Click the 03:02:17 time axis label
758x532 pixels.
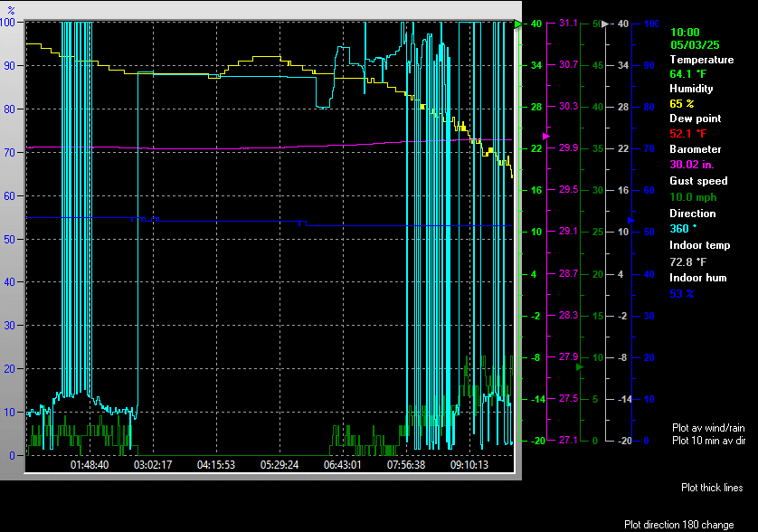coord(153,465)
